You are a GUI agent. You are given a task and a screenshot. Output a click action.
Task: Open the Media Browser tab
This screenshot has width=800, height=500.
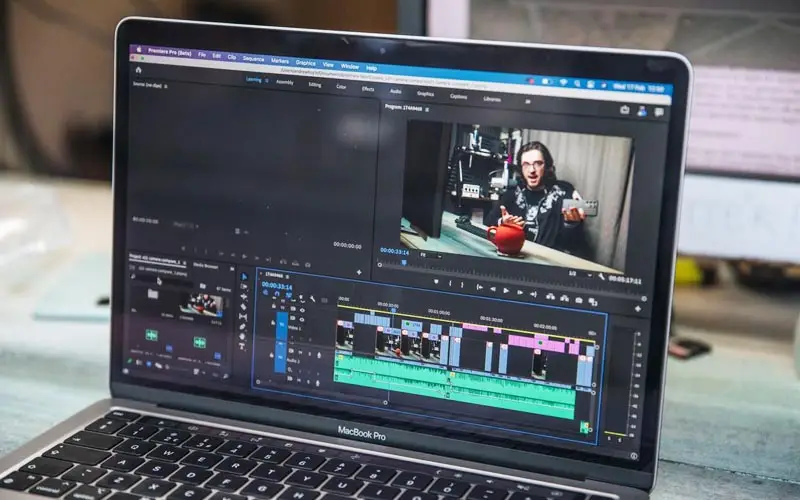(206, 266)
